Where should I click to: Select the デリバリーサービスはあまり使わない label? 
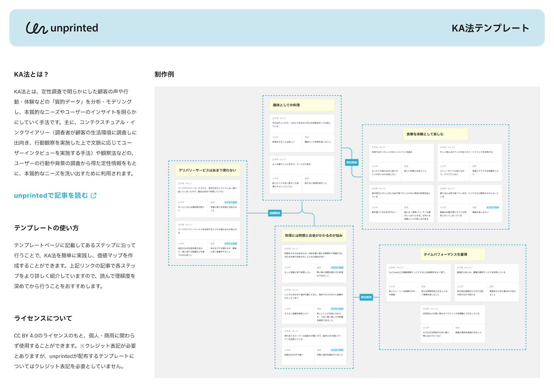(208, 170)
